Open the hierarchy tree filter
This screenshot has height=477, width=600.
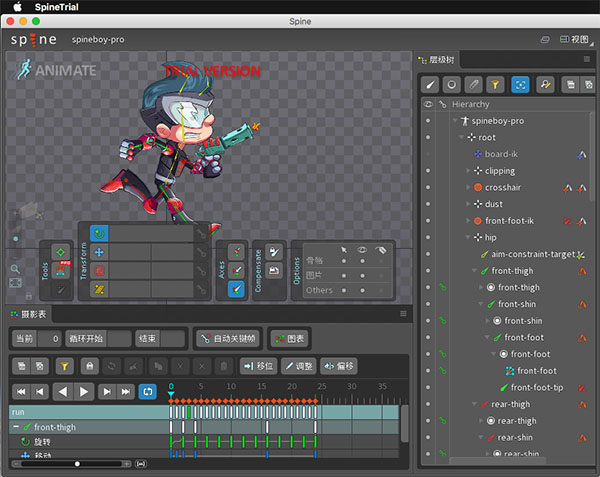495,85
